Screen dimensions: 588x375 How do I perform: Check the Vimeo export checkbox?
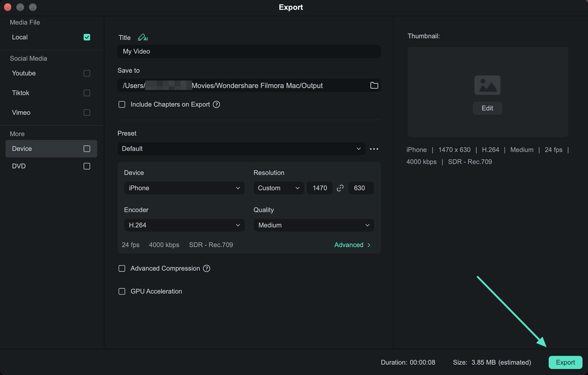[x=87, y=113]
